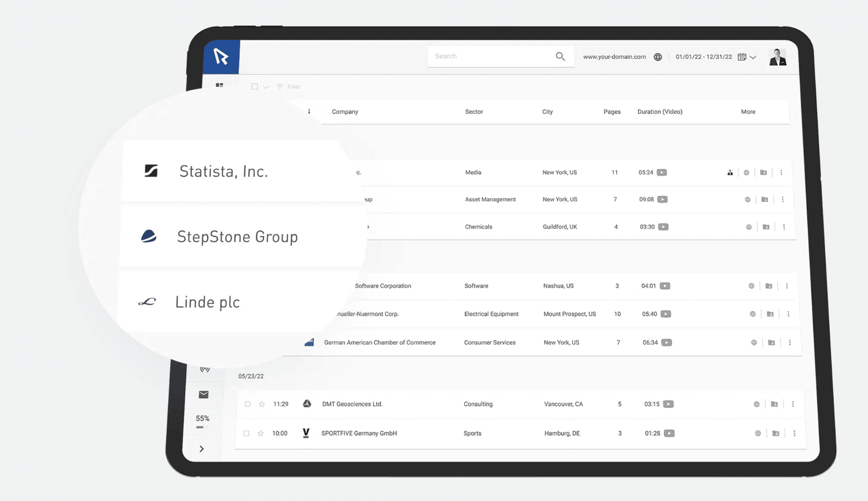Play video for Asset Management row 09:08
Viewport: 868px width, 501px height.
click(x=662, y=199)
